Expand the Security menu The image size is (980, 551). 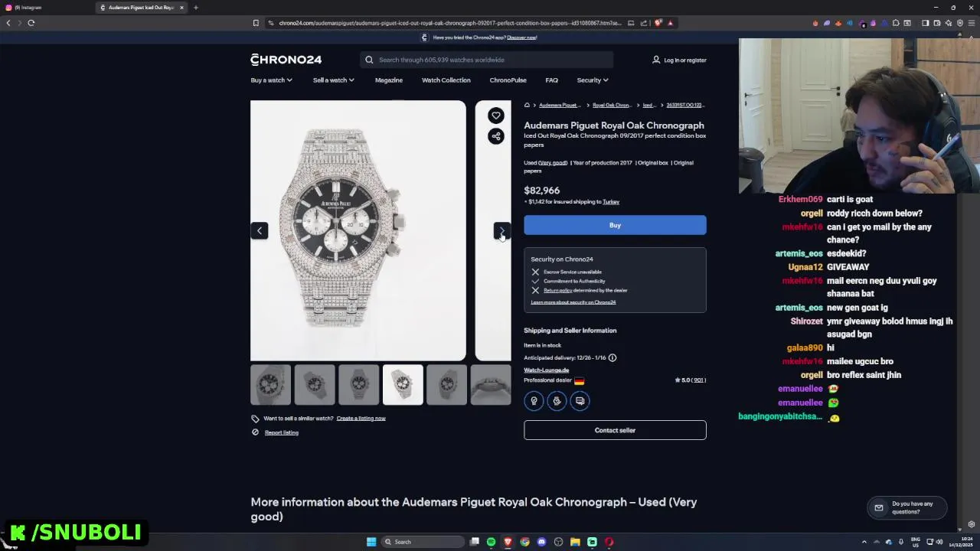tap(592, 80)
